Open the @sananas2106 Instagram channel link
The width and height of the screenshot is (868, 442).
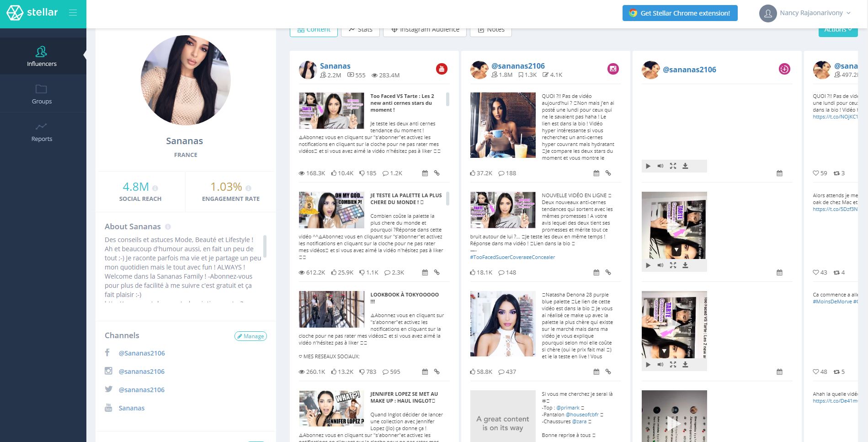pyautogui.click(x=142, y=372)
